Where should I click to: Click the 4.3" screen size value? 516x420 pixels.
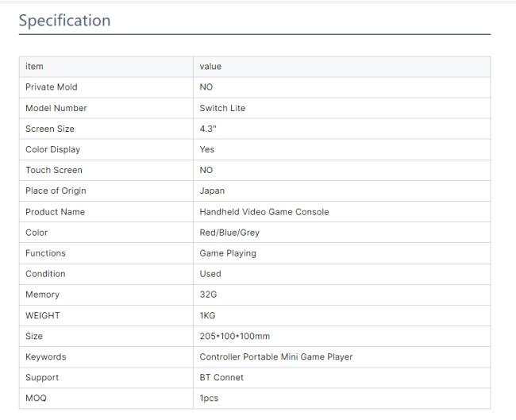pyautogui.click(x=208, y=129)
